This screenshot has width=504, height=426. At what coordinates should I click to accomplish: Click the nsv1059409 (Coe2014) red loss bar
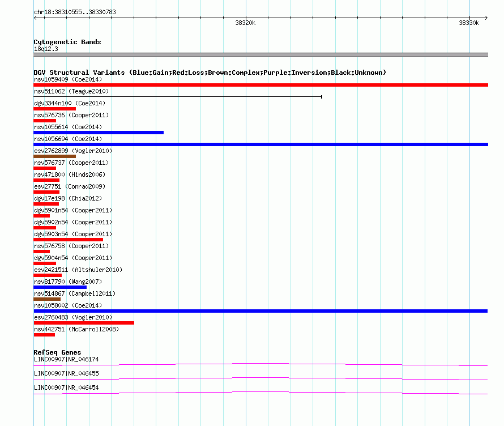tap(260, 85)
